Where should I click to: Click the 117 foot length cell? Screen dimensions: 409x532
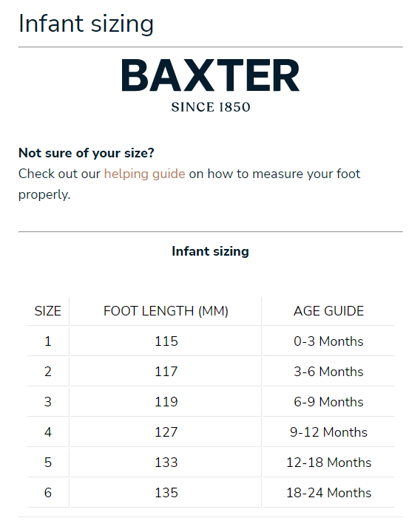click(166, 371)
